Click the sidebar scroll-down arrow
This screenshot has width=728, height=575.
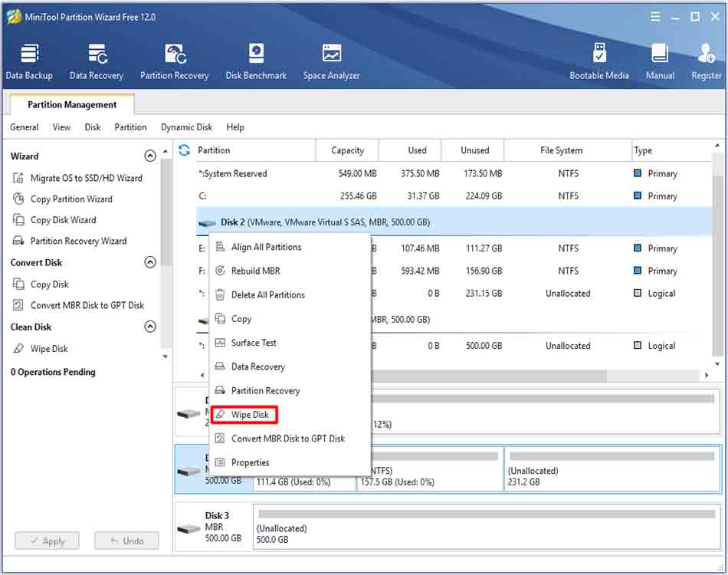(166, 356)
